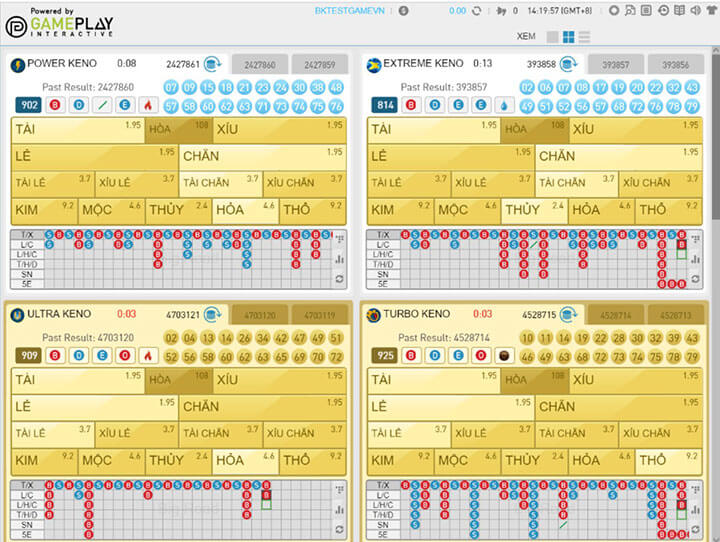Toggle Ultra Keno roadmap dots view icon
The image size is (720, 542).
339,490
